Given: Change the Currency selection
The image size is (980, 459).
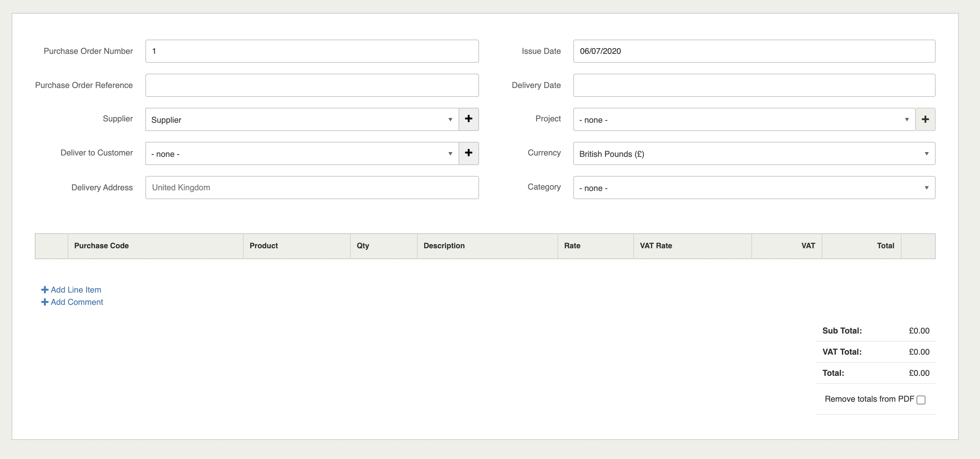Looking at the screenshot, I should [754, 154].
